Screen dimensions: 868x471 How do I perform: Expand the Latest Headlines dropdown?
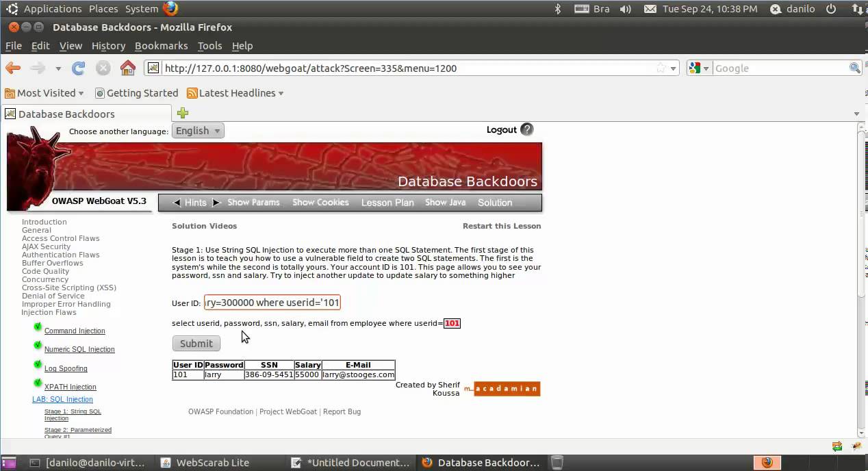(281, 93)
